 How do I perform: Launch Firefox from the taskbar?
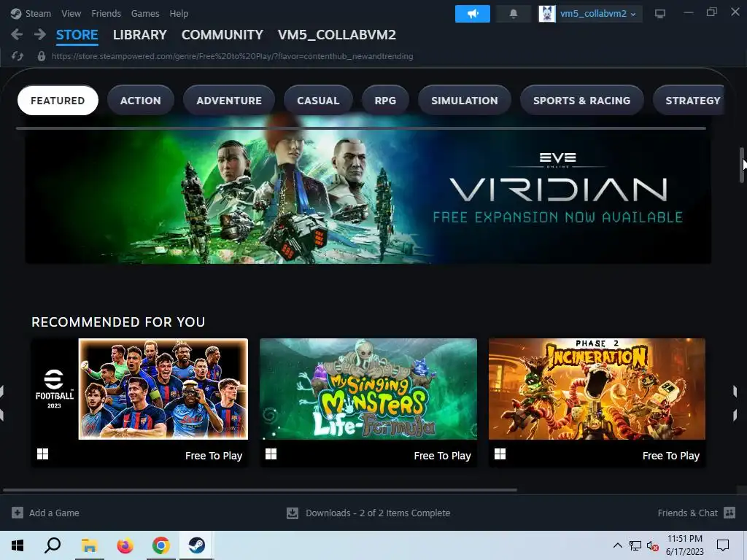[125, 545]
